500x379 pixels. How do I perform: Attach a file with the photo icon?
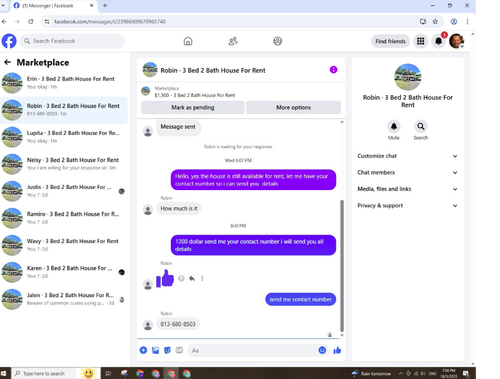pos(155,350)
